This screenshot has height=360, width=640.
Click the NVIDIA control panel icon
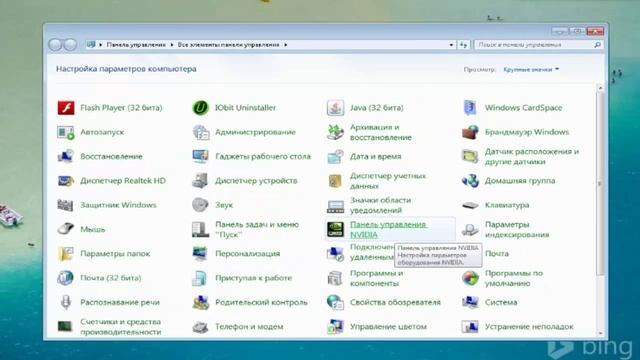tap(335, 229)
